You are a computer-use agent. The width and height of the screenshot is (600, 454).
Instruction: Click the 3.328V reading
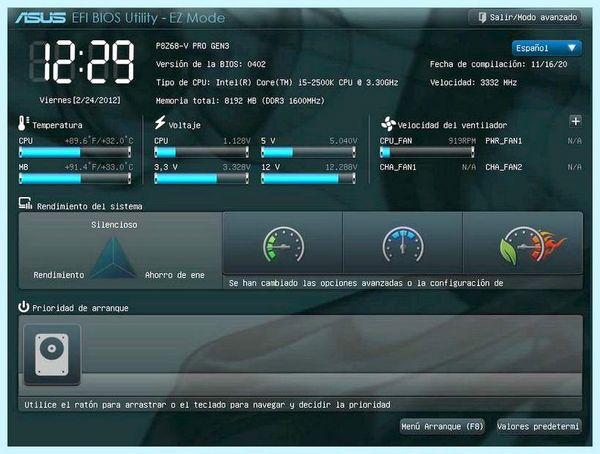point(236,167)
